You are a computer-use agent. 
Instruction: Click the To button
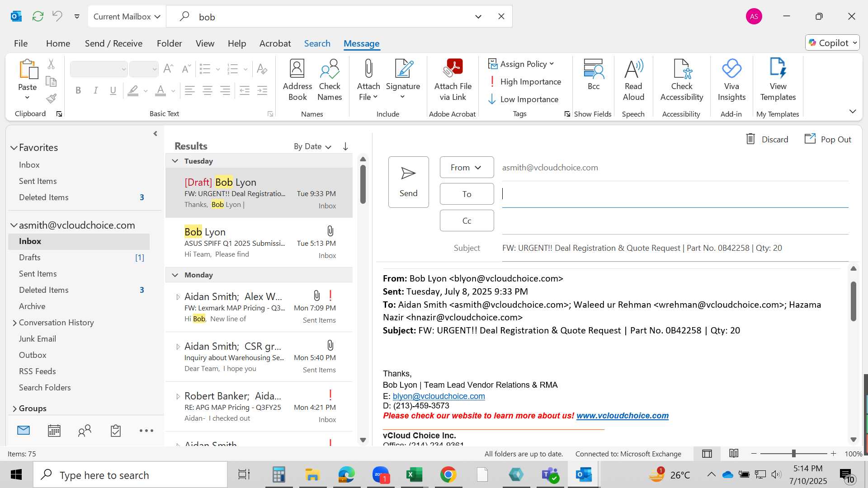tap(467, 194)
